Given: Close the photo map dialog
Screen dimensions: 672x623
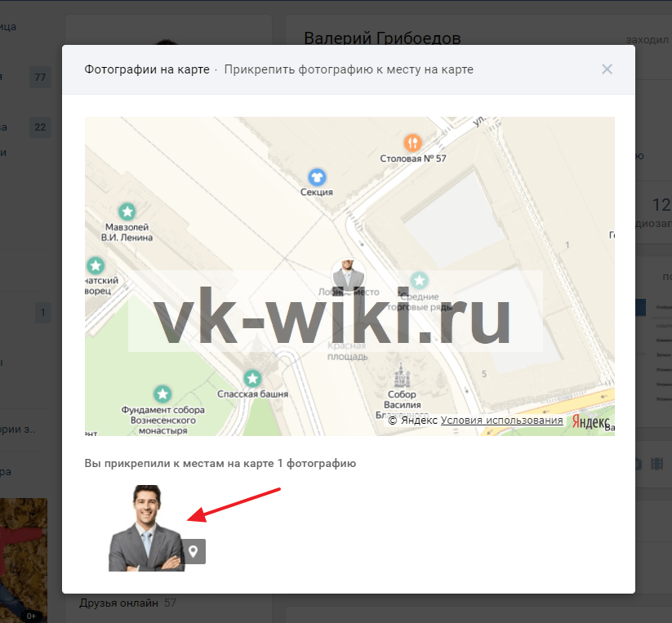Looking at the screenshot, I should (607, 69).
